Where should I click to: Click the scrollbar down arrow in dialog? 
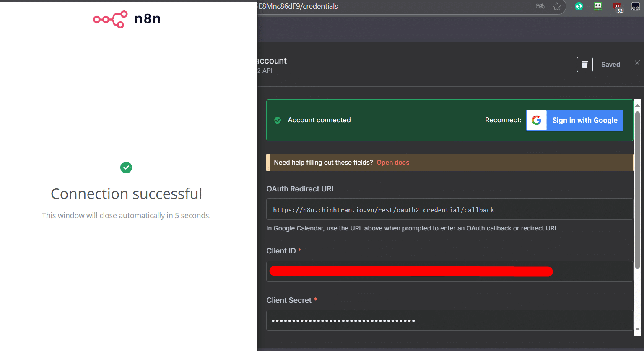637,330
